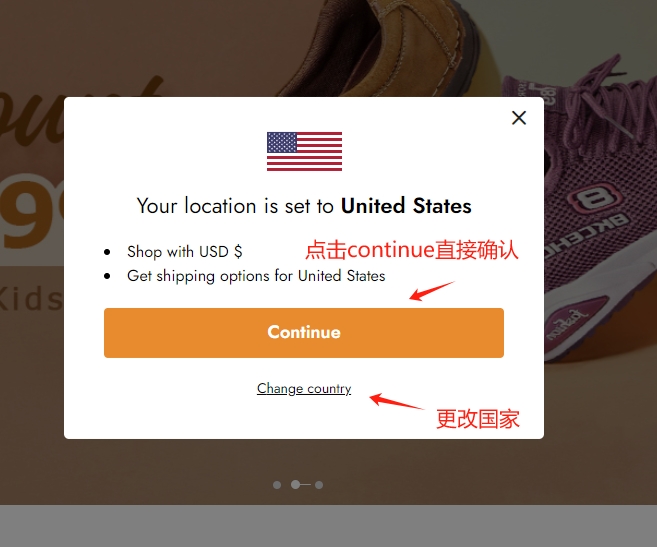Click the gray strip below the banner

tap(328, 526)
